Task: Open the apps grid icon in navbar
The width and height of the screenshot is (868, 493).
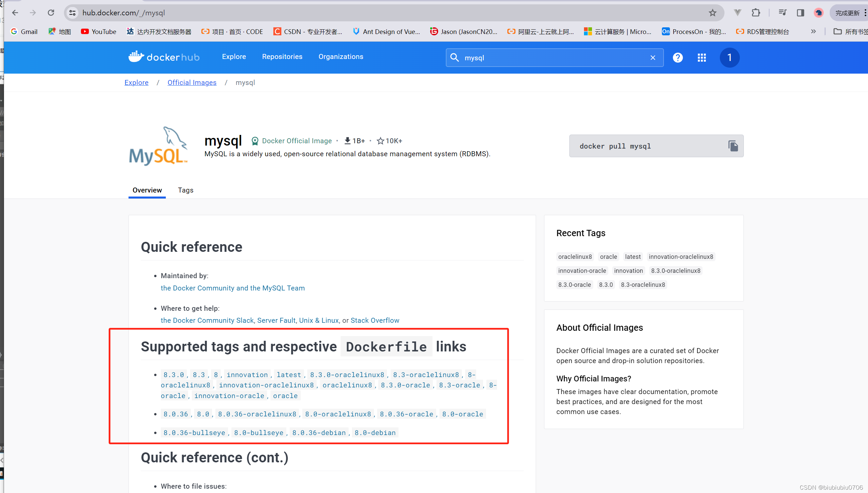Action: [x=701, y=58]
